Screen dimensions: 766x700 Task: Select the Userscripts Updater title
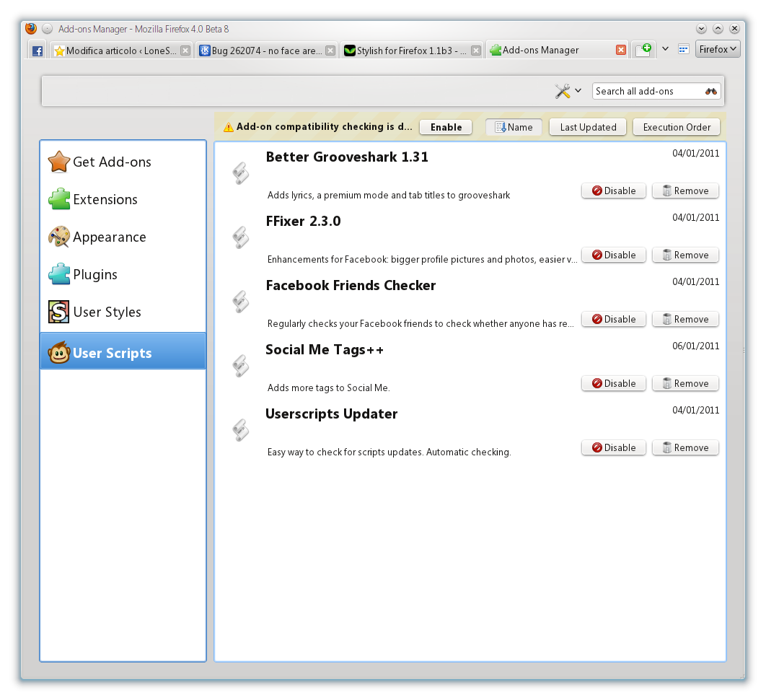click(331, 414)
